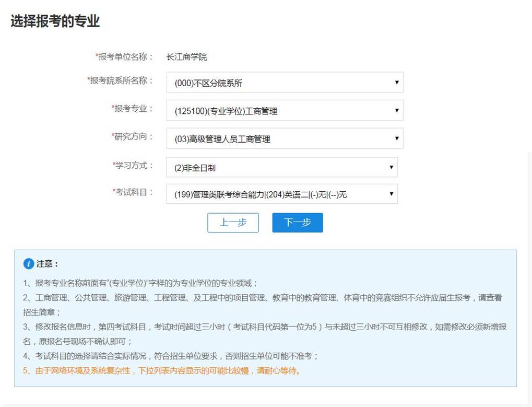Open the 考试科目 dropdown selector

pos(282,194)
